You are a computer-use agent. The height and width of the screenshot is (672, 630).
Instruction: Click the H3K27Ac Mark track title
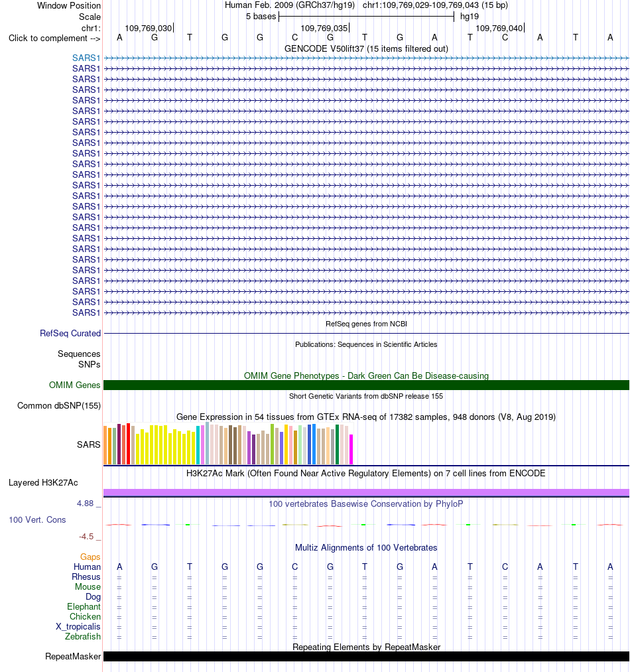click(366, 474)
